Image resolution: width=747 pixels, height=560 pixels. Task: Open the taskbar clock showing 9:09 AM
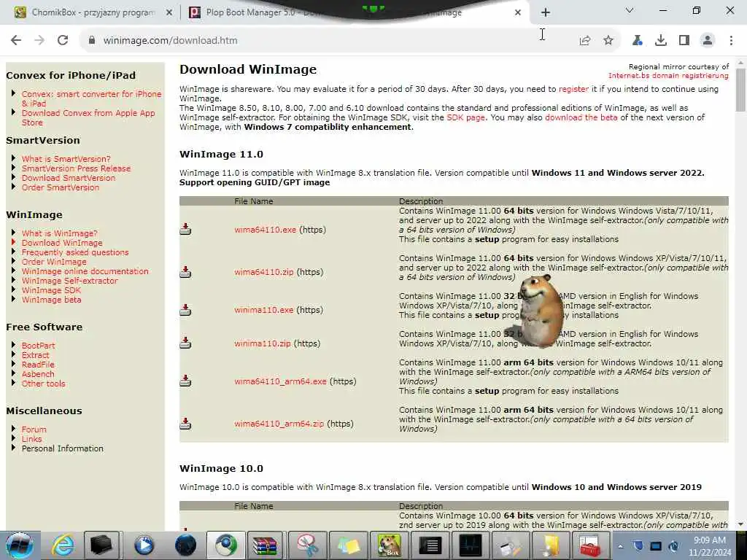(x=709, y=546)
